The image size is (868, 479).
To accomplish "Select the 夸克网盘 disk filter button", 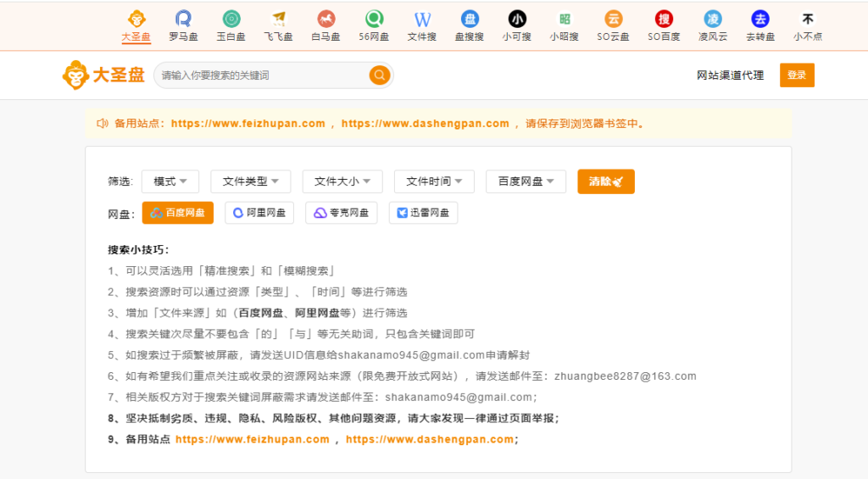I will [x=341, y=213].
